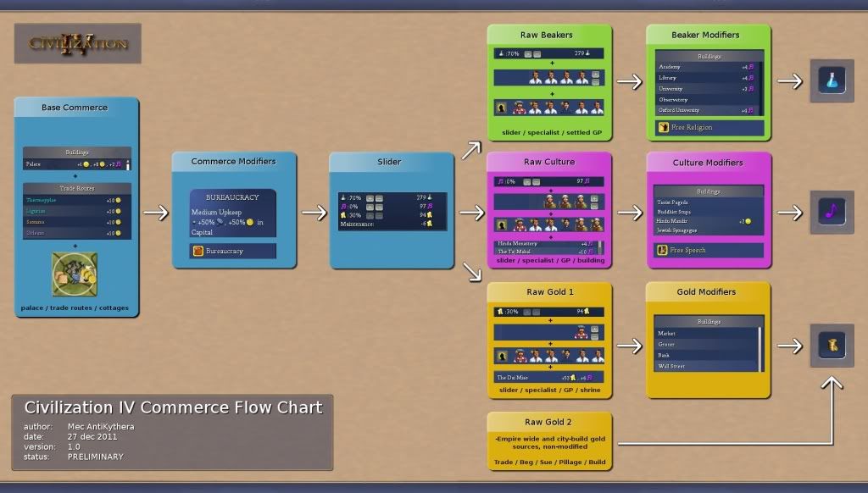The width and height of the screenshot is (868, 493).
Task: Increase the culture rate in Slider panel
Action: [x=370, y=208]
